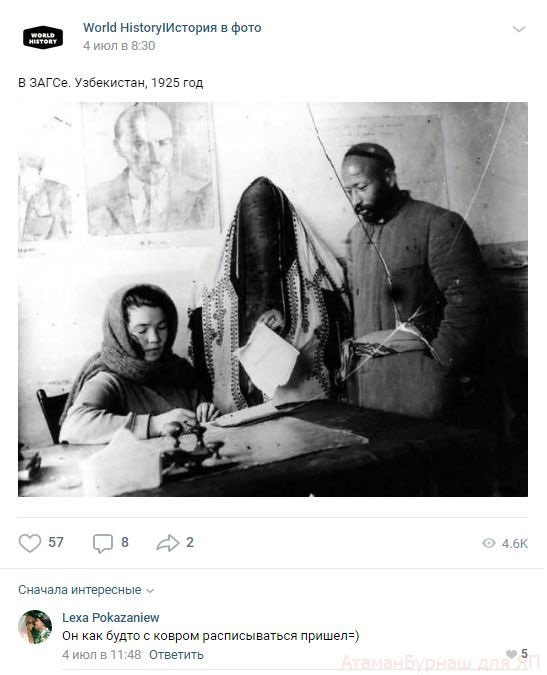Click the share count 2
Screen dimensions: 547x675
pyautogui.click(x=190, y=542)
